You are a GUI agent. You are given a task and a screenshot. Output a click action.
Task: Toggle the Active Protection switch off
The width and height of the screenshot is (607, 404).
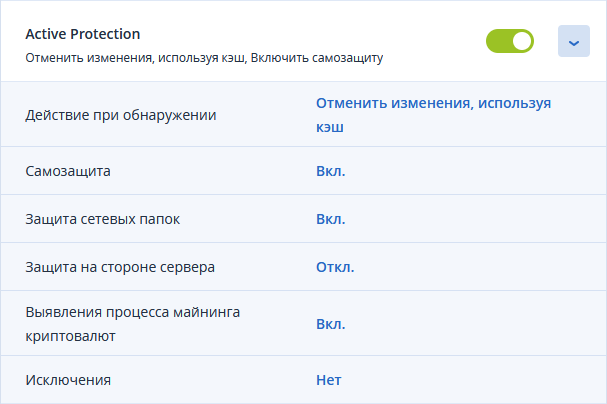tap(510, 42)
